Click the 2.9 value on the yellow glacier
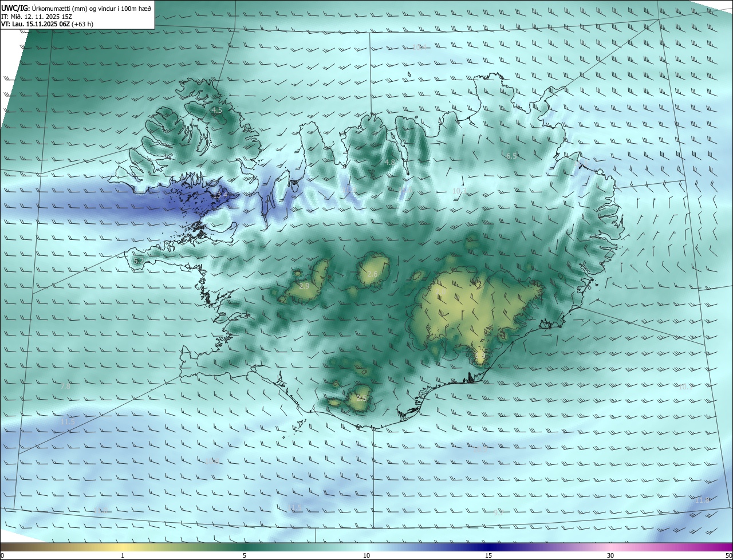Screen dimensions: 733x560 [304, 286]
